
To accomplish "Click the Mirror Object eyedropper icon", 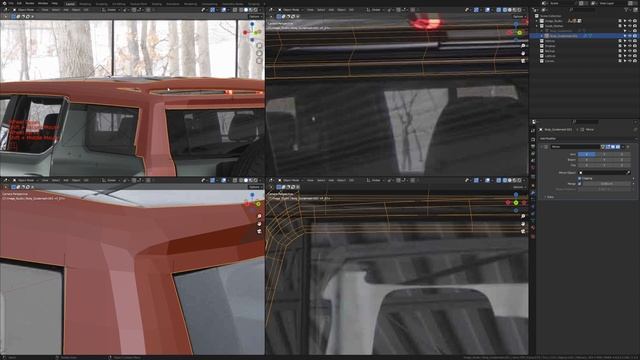I will click(628, 173).
